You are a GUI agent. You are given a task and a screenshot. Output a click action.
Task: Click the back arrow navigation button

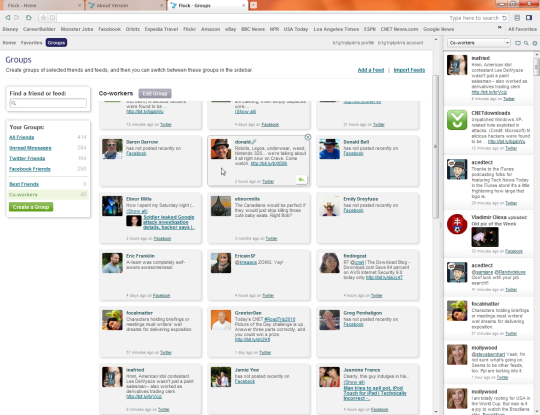click(7, 17)
